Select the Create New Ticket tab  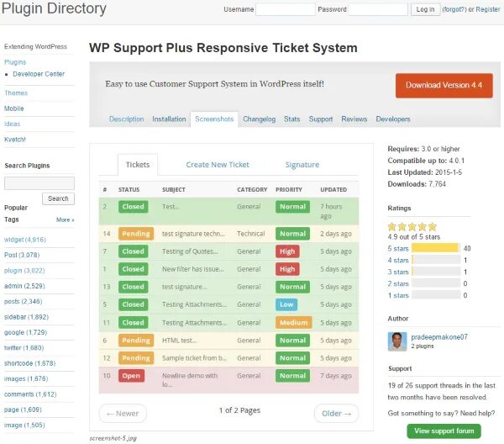(x=218, y=165)
